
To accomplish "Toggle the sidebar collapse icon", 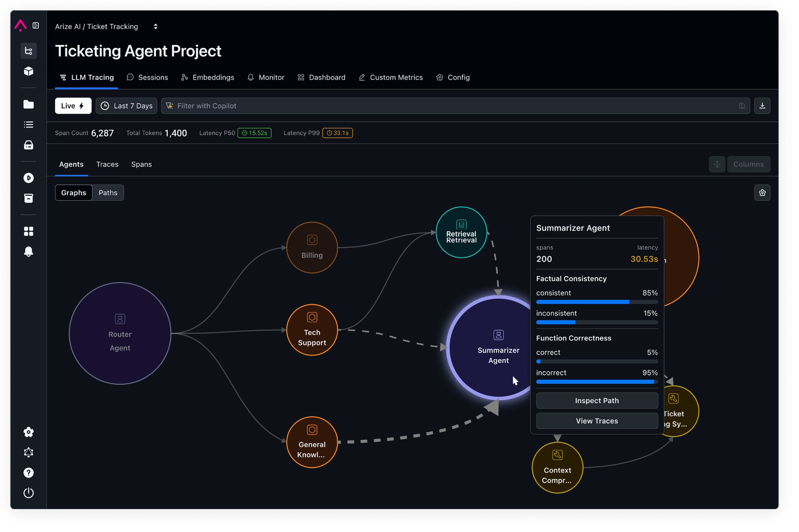I will pos(36,26).
